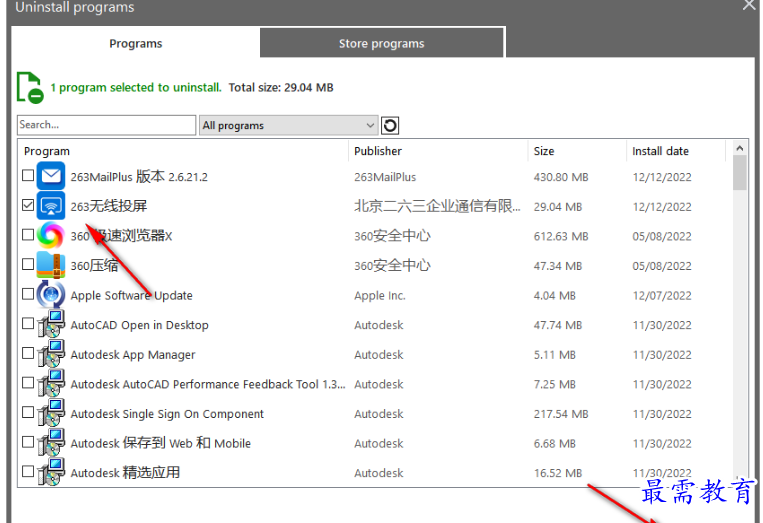
Task: Click the AutoCAD Performance Feedback Tool icon
Action: pos(51,384)
